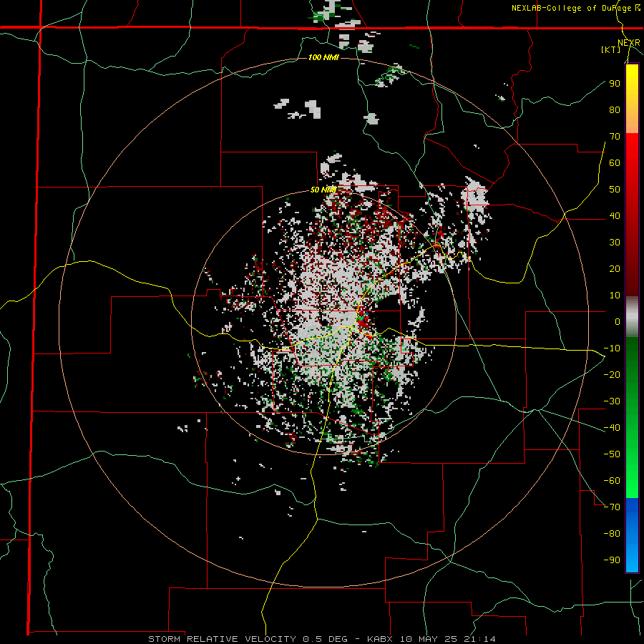The width and height of the screenshot is (644, 644).
Task: Click the 10 value on velocity scale
Action: coord(615,296)
